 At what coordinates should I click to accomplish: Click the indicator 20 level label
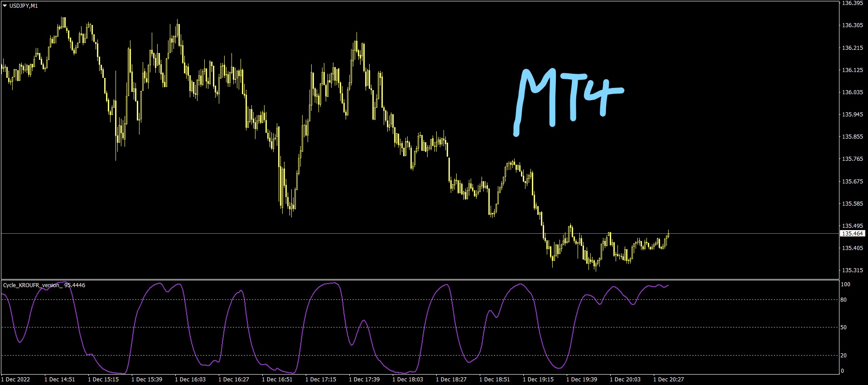pos(844,356)
